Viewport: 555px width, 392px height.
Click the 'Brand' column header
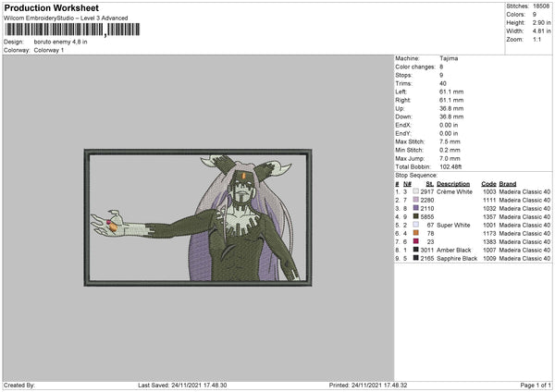(x=508, y=184)
